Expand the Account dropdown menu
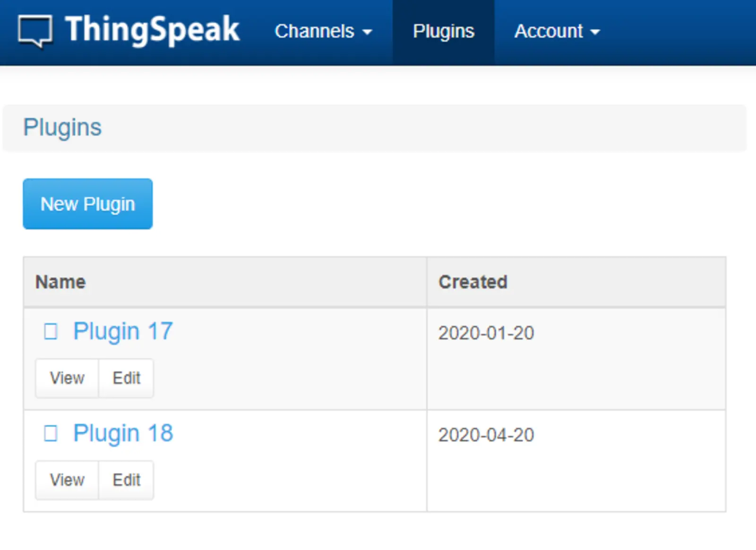The height and width of the screenshot is (550, 756). point(549,32)
